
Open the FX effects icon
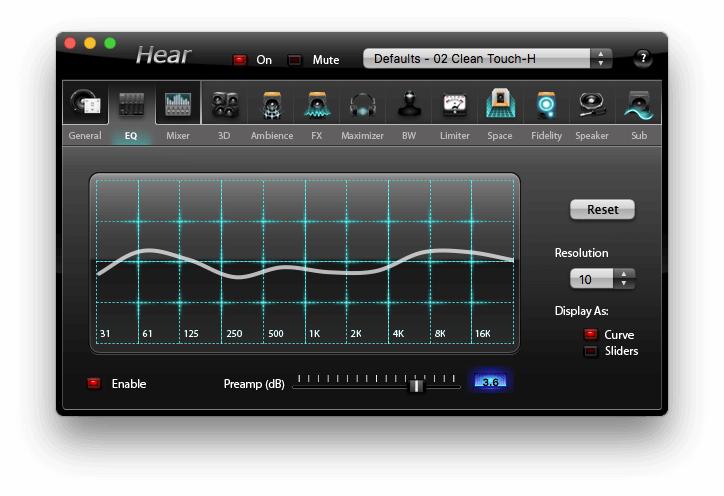point(317,105)
